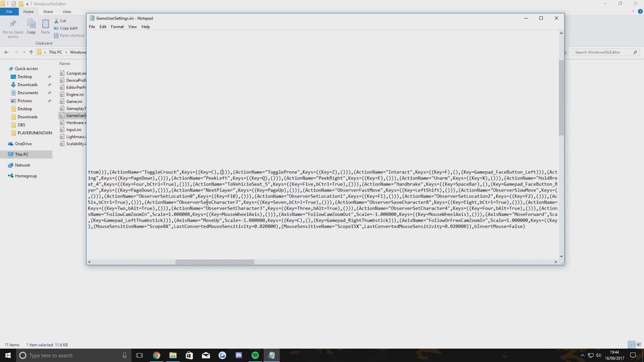This screenshot has height=362, width=644.
Task: Open Spotify from the taskbar
Action: tap(255, 355)
